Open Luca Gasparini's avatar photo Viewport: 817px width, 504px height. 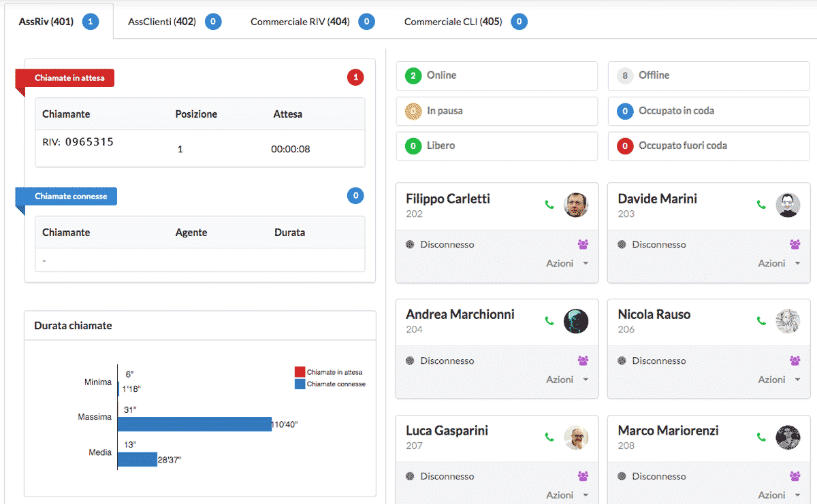[x=576, y=437]
